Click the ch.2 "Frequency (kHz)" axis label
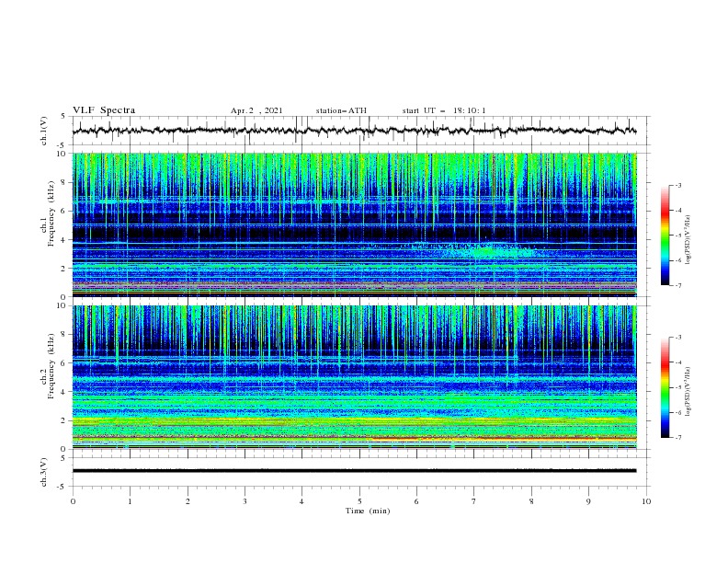This screenshot has height=563, width=728. 51,366
